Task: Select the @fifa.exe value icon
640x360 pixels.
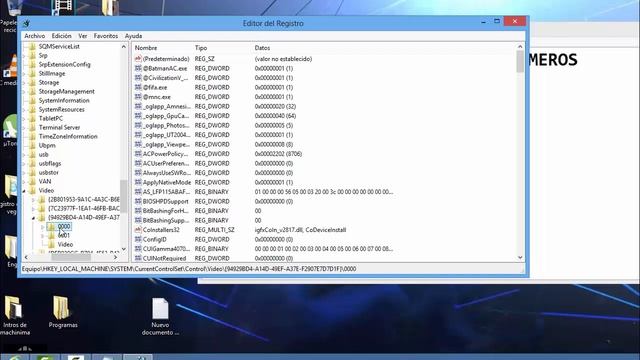Action: click(138, 87)
